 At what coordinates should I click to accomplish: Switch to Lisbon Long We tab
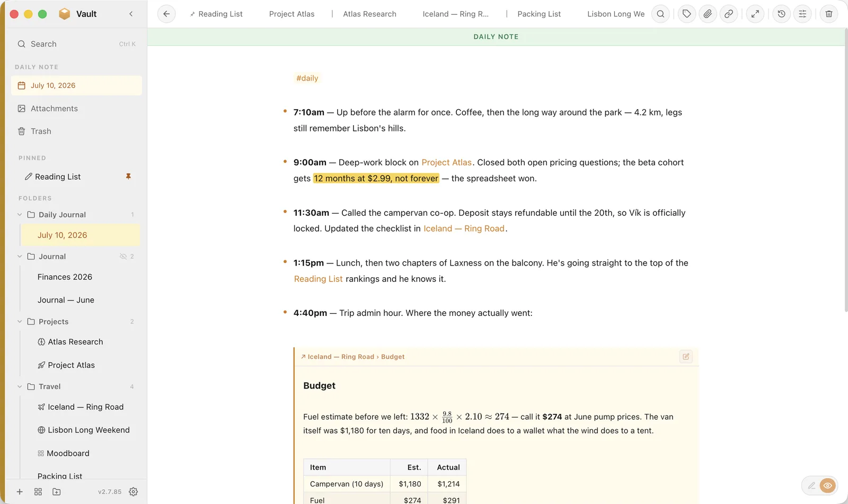coord(616,14)
